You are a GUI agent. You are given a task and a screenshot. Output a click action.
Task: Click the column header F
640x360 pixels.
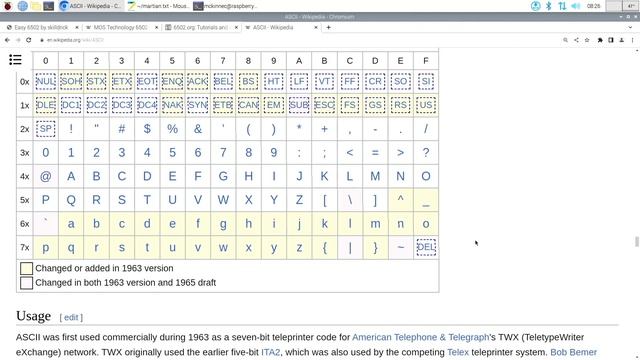tap(426, 61)
